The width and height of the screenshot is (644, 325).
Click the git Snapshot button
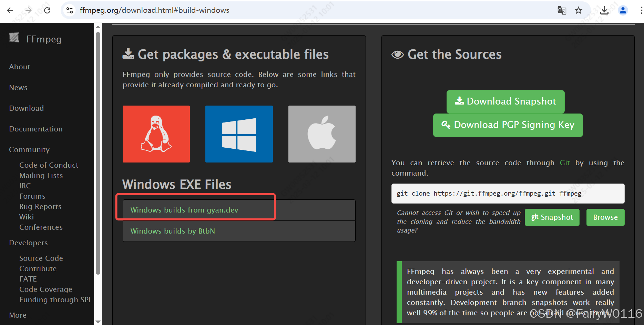point(552,217)
